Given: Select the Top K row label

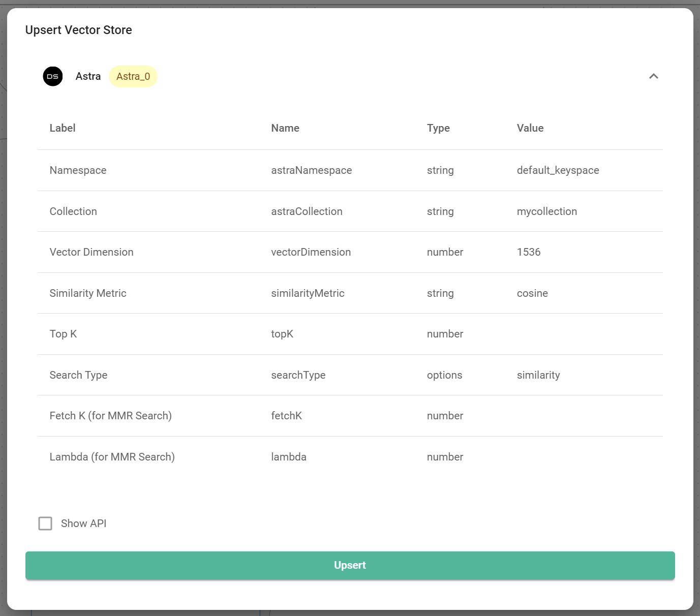Looking at the screenshot, I should click(x=63, y=334).
